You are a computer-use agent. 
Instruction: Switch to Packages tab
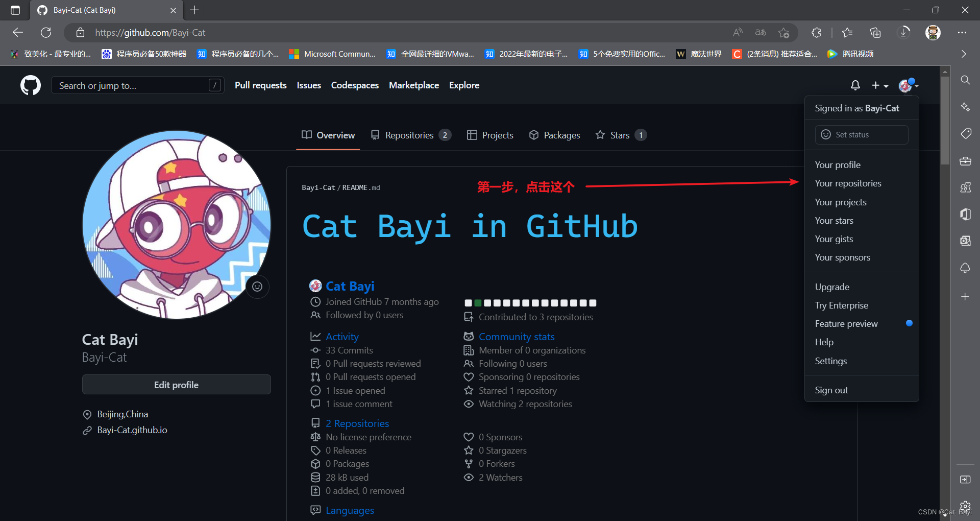554,135
